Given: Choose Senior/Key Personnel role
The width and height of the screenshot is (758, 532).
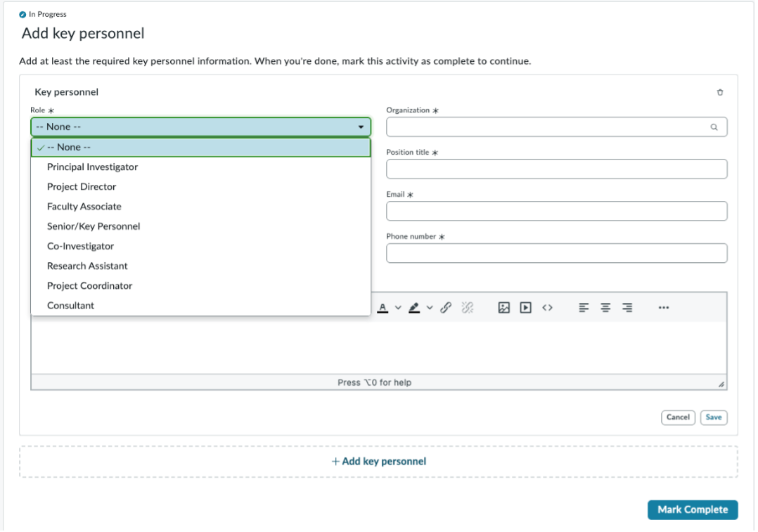Looking at the screenshot, I should (200, 226).
